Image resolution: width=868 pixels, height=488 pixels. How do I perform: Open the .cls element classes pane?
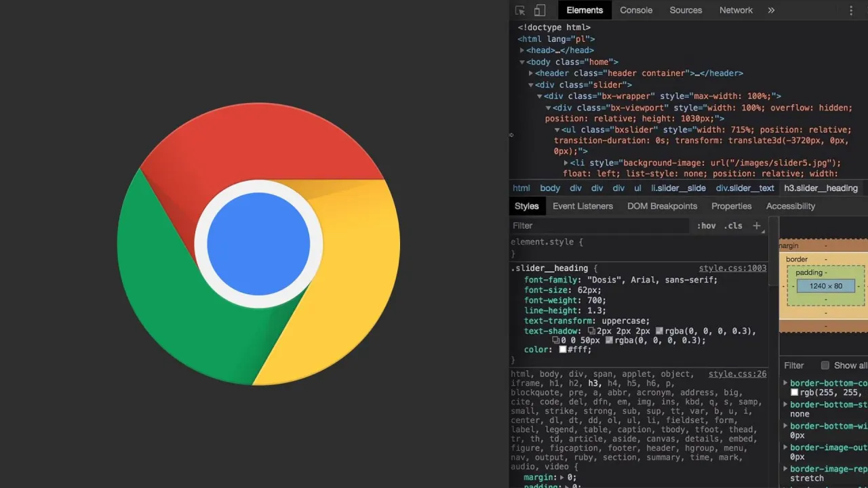(x=733, y=226)
